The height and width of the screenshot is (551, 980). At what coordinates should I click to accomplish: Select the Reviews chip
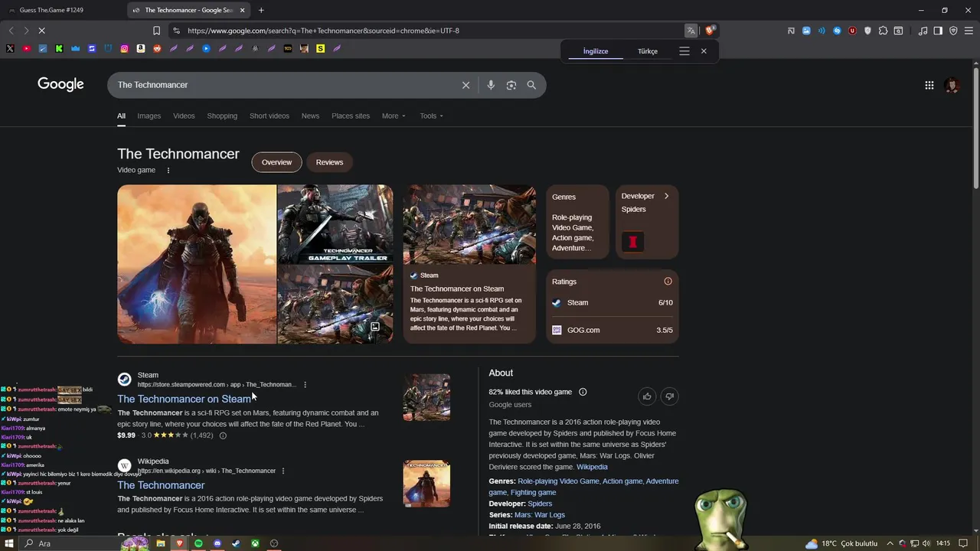click(329, 162)
